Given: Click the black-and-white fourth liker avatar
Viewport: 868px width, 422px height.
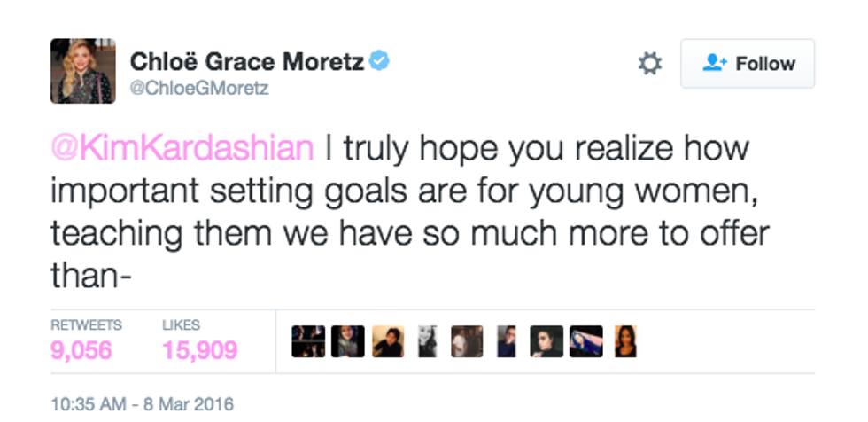Looking at the screenshot, I should (427, 341).
